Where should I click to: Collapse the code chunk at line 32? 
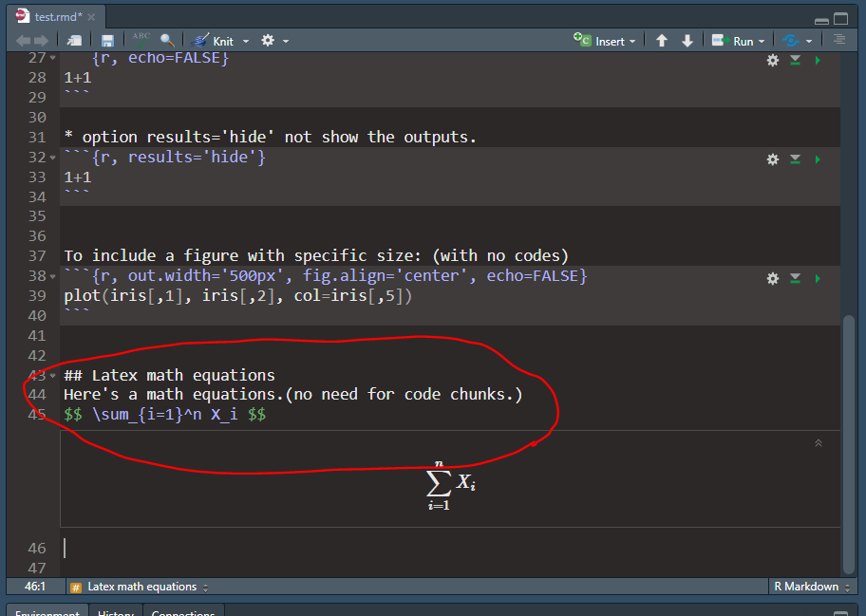tap(53, 158)
